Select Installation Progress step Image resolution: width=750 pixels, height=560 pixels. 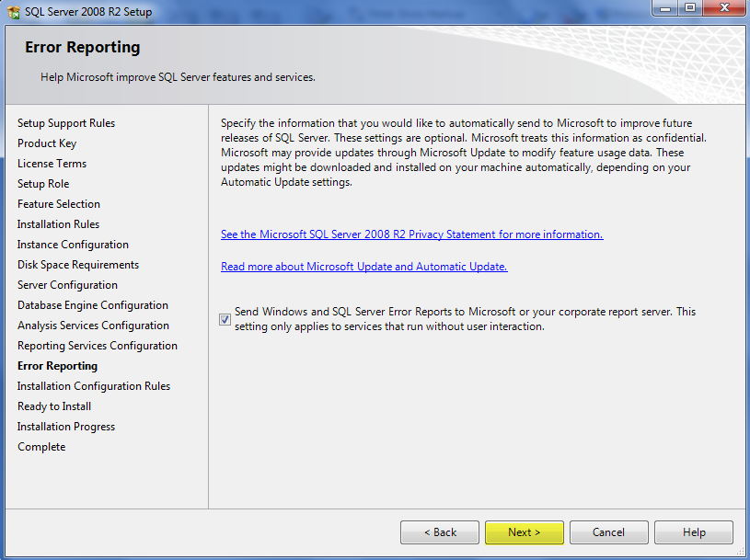pos(66,427)
